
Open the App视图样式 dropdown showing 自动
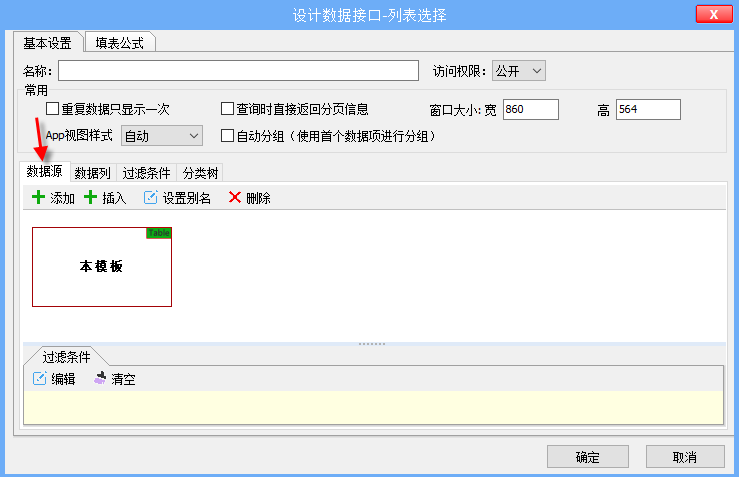click(162, 136)
